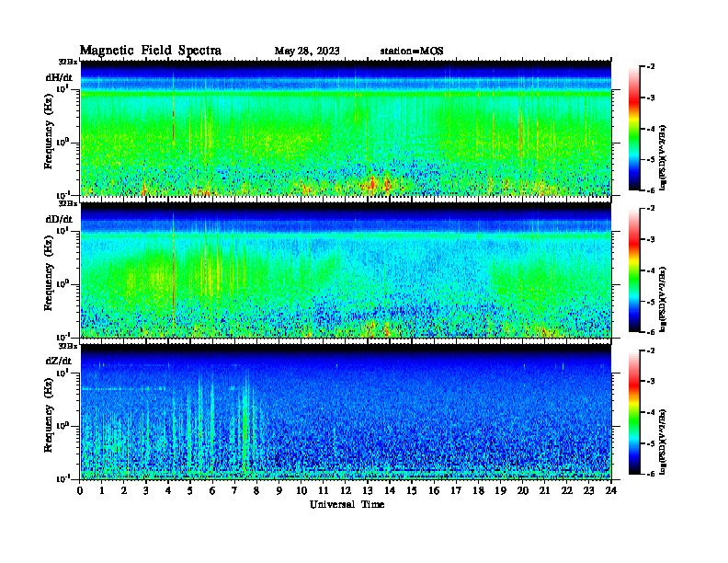Screen dimensions: 728x563
Task: Click hour "5" tick label on time axis
Action: pos(190,491)
